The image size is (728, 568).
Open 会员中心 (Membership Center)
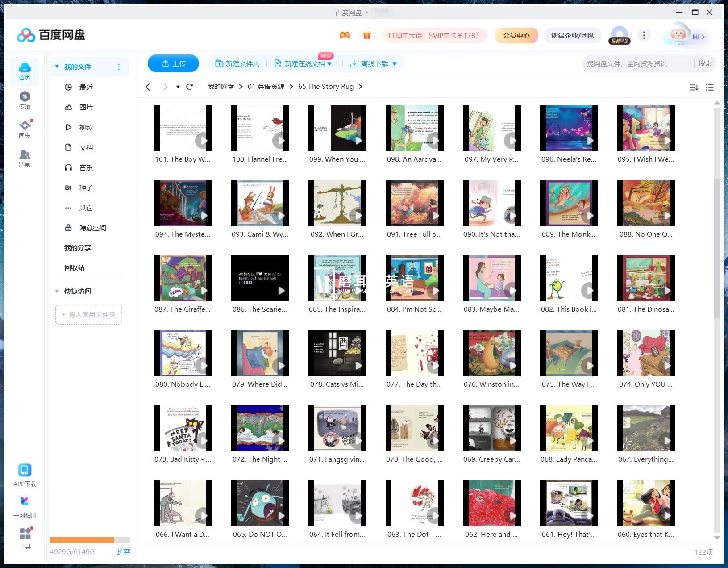coord(516,35)
